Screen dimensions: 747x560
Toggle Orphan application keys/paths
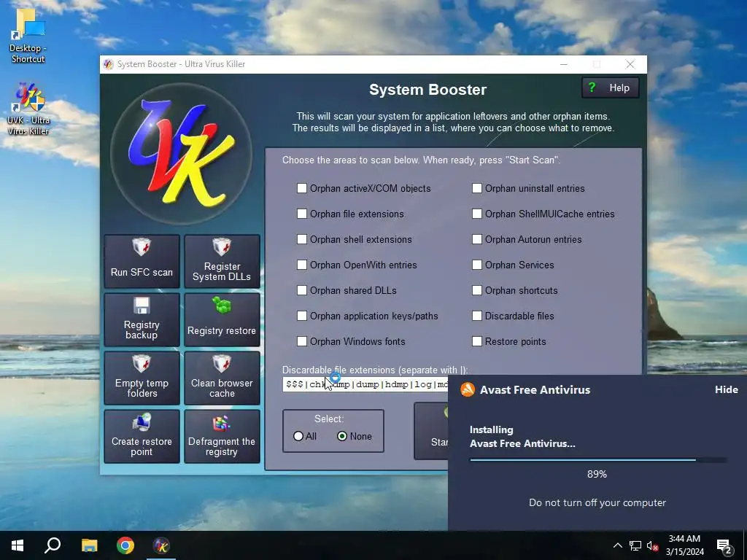coord(301,316)
